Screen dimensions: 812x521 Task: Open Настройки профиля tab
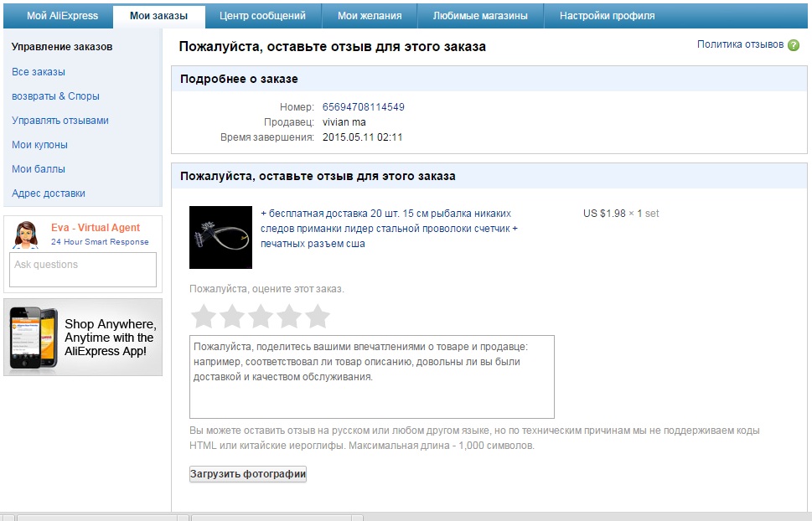pyautogui.click(x=607, y=16)
